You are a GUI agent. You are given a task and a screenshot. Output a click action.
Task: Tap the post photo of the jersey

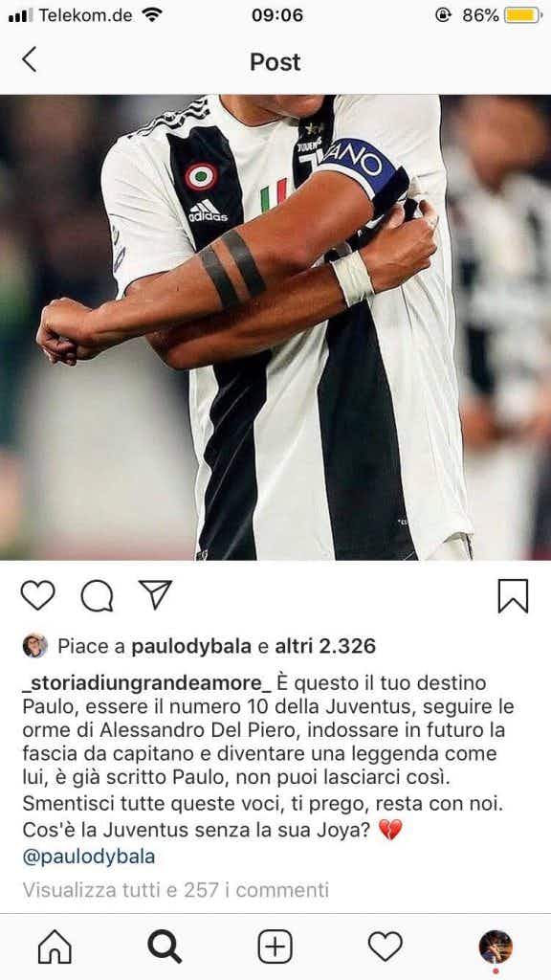(x=275, y=327)
